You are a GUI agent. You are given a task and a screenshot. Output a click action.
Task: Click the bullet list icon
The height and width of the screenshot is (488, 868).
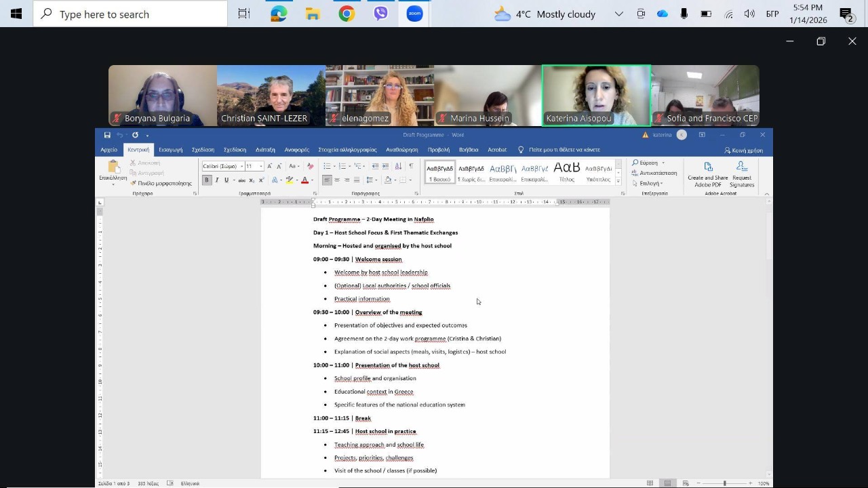pos(327,166)
